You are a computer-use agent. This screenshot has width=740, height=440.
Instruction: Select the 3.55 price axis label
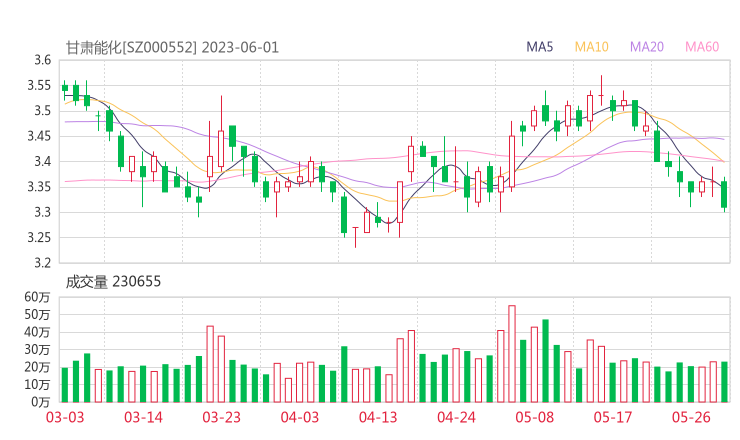[x=39, y=85]
